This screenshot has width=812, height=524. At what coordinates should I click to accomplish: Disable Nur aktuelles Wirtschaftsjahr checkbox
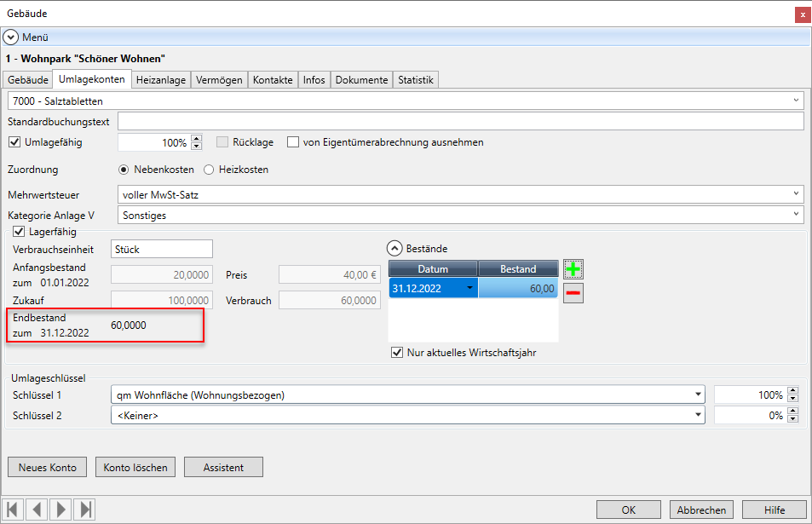coord(396,353)
